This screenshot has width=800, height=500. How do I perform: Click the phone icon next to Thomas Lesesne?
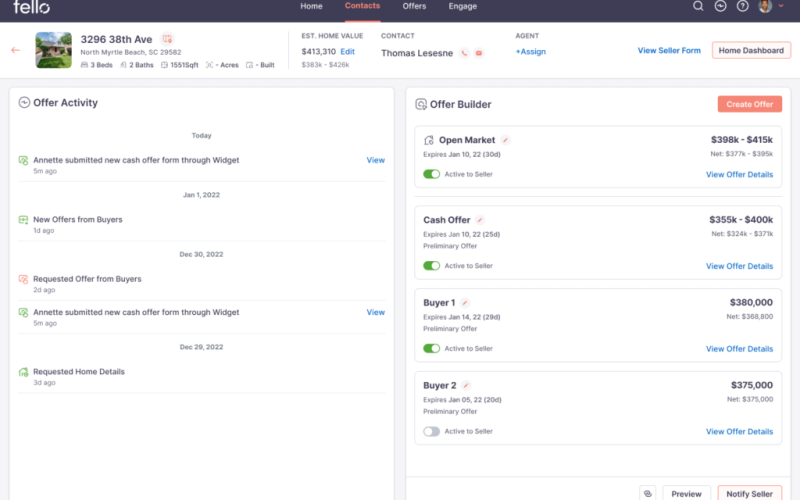coord(464,53)
